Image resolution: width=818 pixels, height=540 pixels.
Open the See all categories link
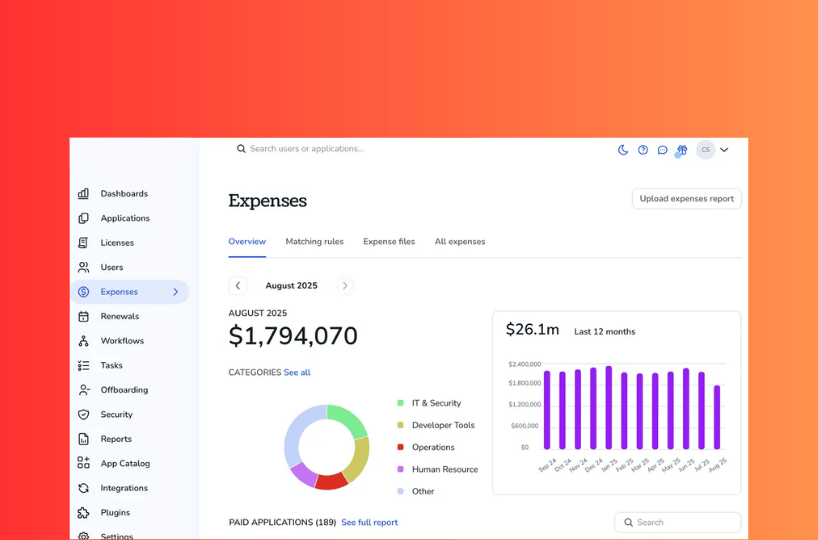click(297, 373)
